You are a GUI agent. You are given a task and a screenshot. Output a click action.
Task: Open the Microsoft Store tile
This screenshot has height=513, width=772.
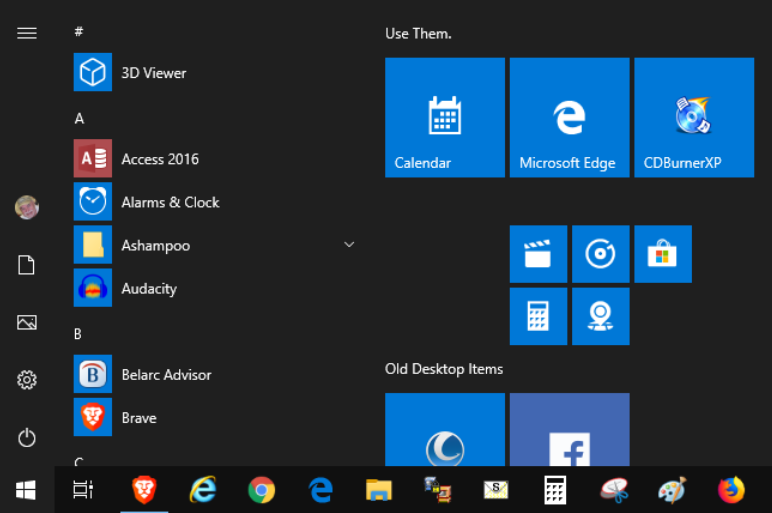click(x=663, y=254)
